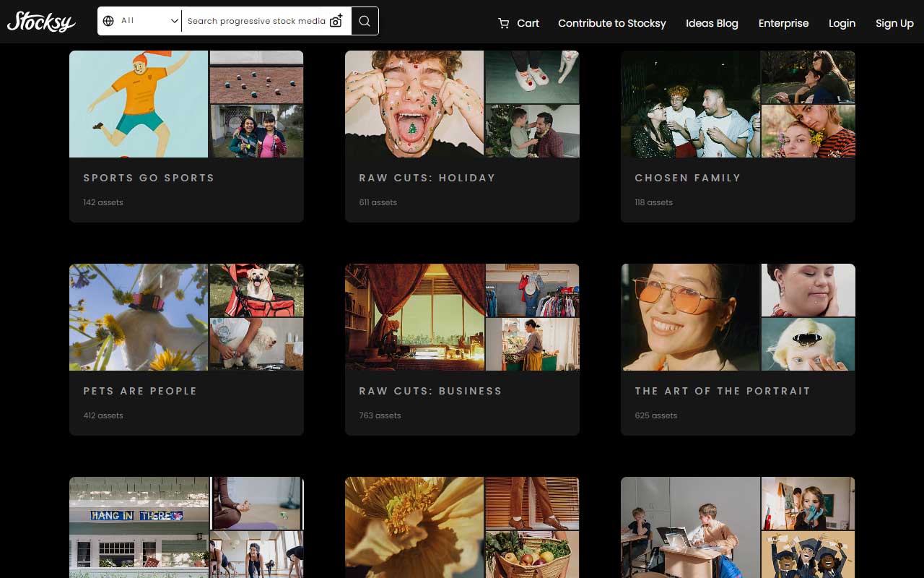Open the 'Sports Go Sports' gallery

(x=149, y=178)
